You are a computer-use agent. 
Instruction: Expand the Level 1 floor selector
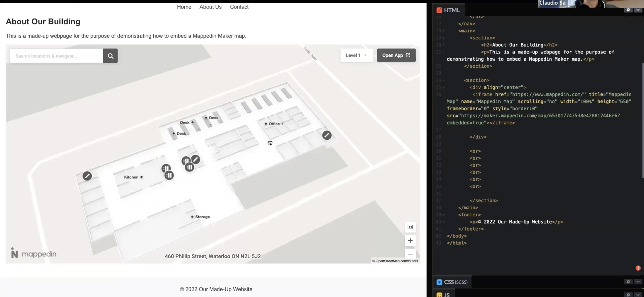click(x=356, y=55)
